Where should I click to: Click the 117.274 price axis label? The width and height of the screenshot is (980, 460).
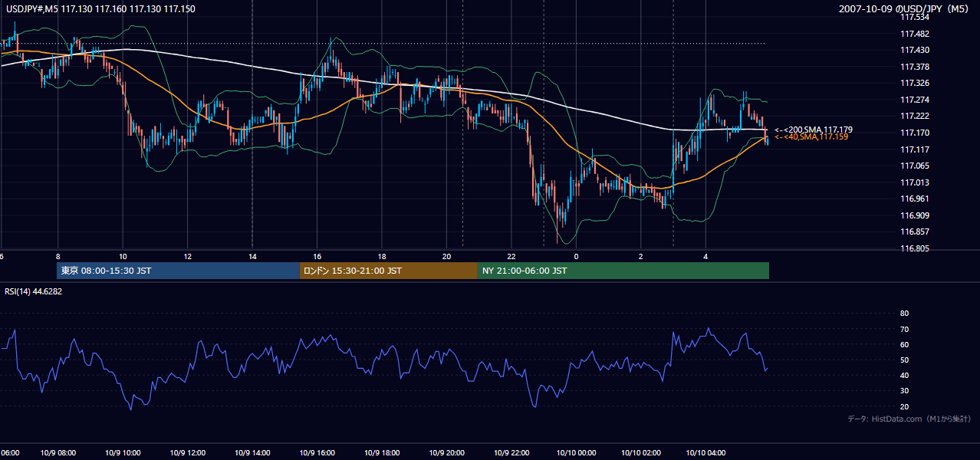click(x=914, y=100)
